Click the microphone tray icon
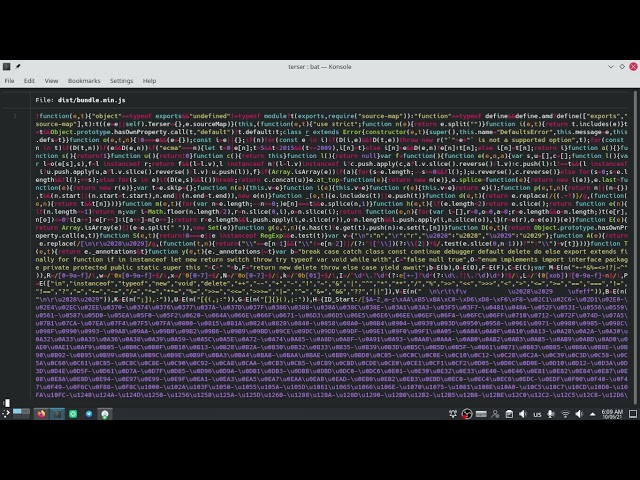Viewport: 640px width, 480px height. point(551,414)
